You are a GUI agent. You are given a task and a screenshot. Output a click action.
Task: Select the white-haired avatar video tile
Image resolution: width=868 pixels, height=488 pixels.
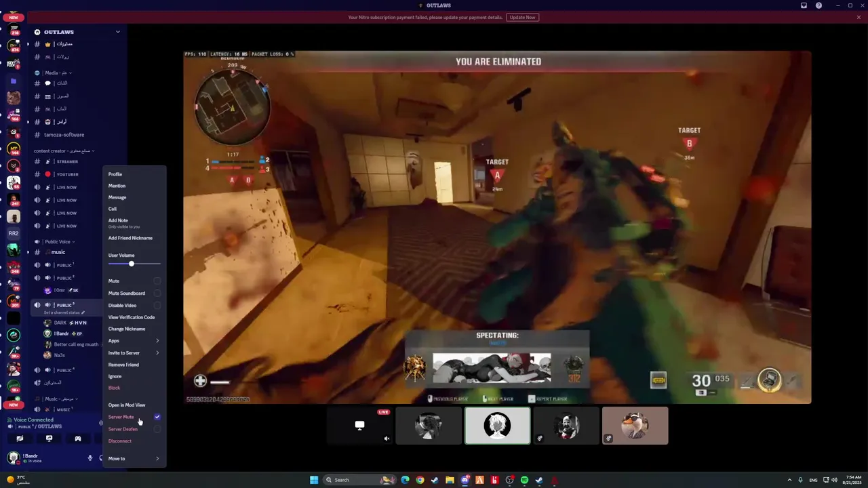pos(497,426)
